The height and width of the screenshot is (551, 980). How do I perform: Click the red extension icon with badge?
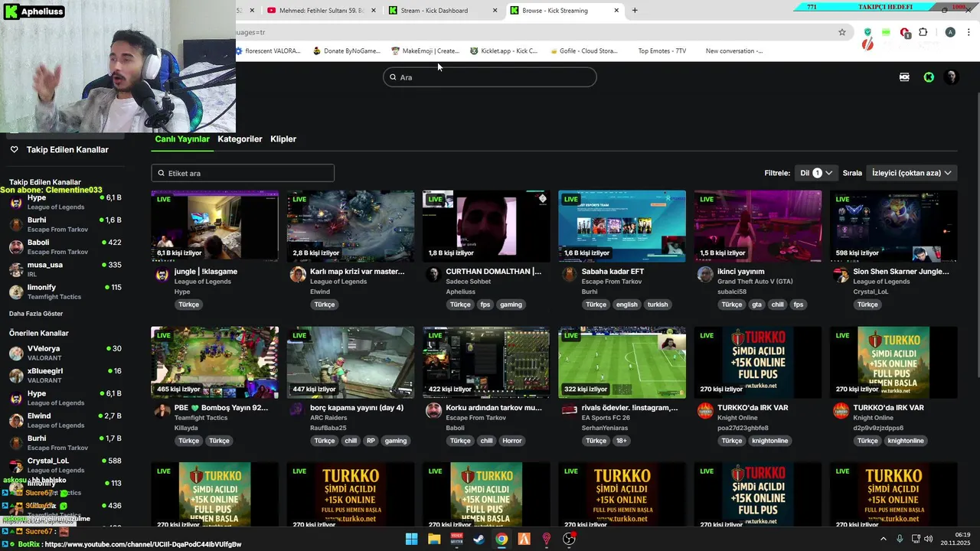pyautogui.click(x=905, y=33)
